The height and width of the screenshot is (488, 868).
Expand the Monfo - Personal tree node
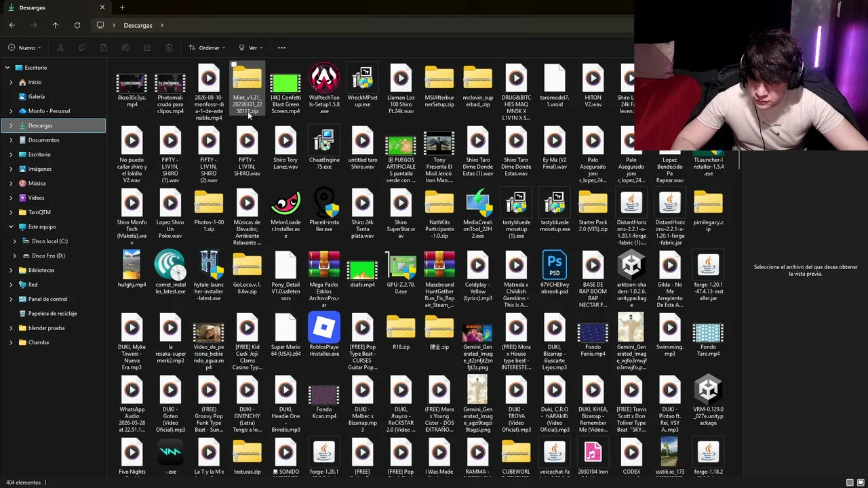click(11, 111)
